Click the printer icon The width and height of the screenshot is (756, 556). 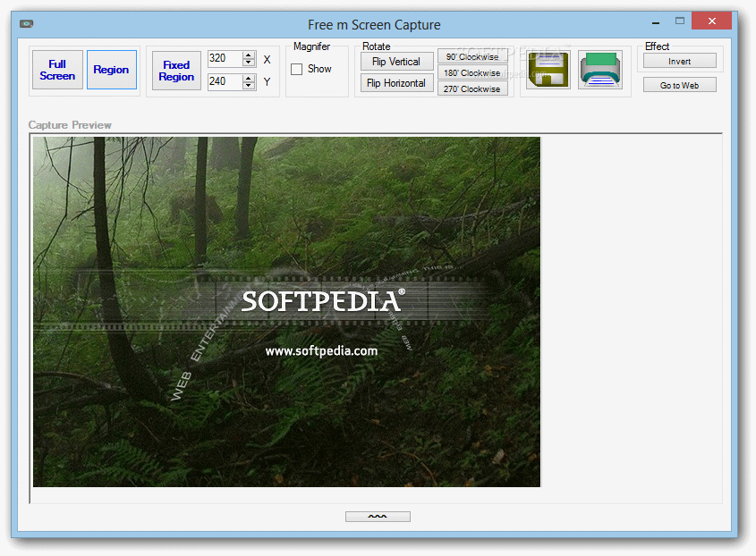pos(600,71)
